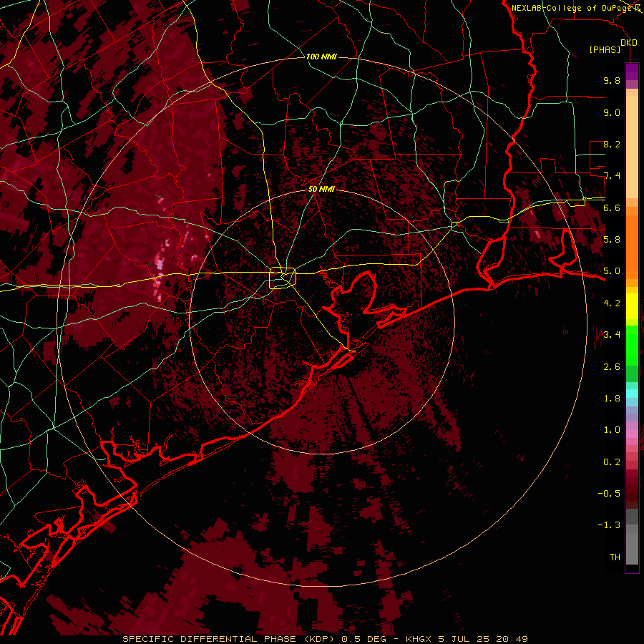The image size is (644, 644).
Task: Select the 7.4 scale label
Action: click(x=612, y=176)
